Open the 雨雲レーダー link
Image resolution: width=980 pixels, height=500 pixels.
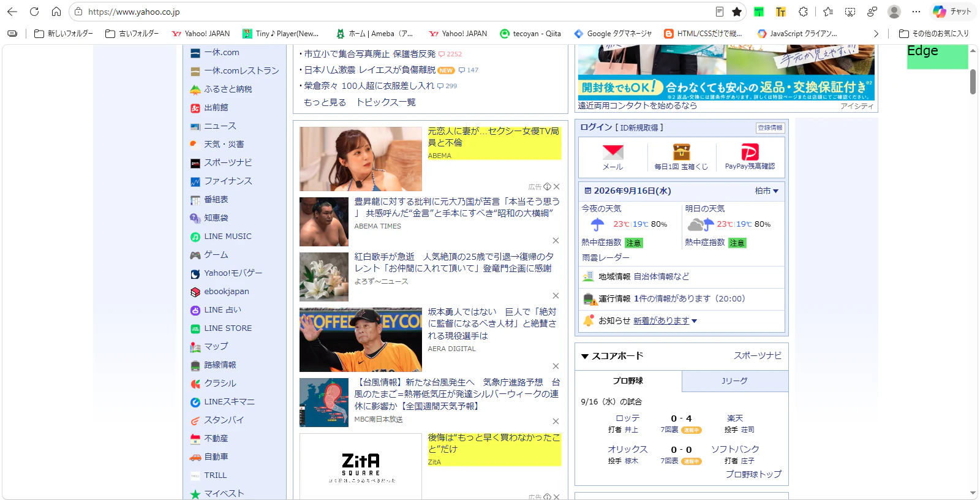tap(606, 257)
